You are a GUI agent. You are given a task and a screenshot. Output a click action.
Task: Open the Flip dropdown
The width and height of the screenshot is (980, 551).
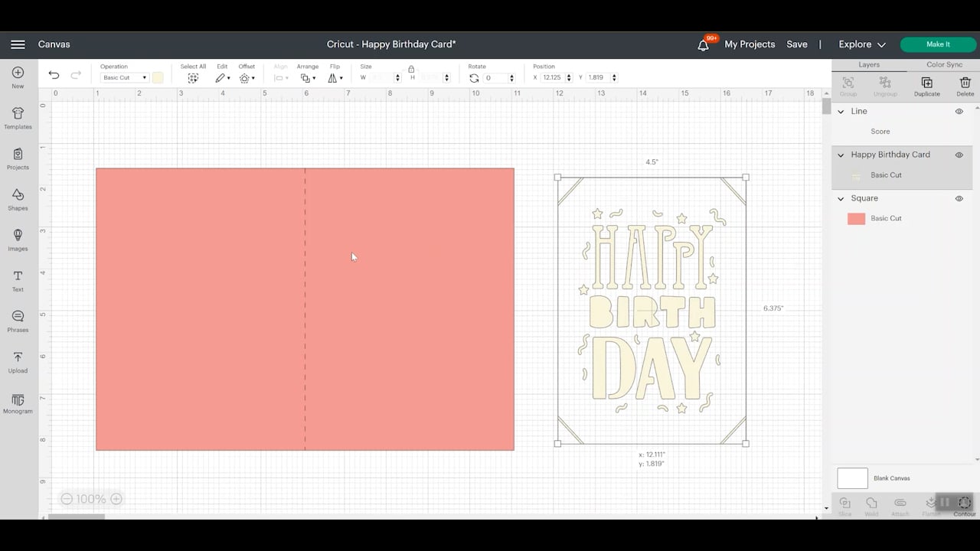tap(335, 78)
